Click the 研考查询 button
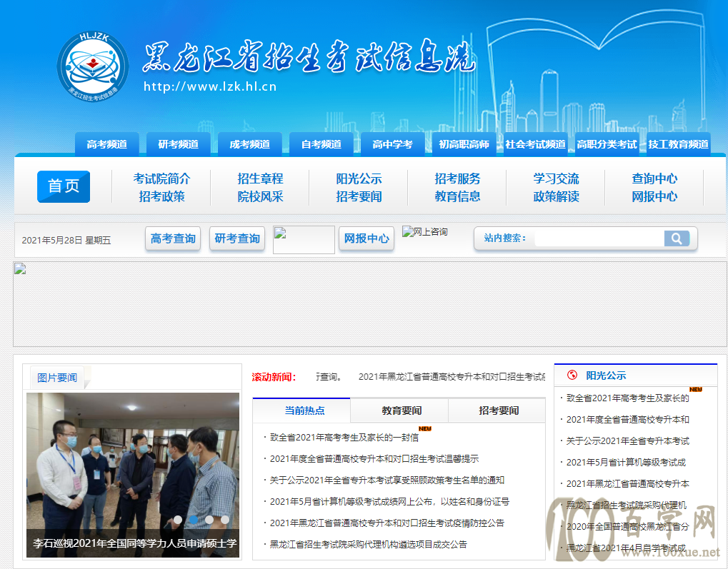The width and height of the screenshot is (728, 569). [237, 238]
